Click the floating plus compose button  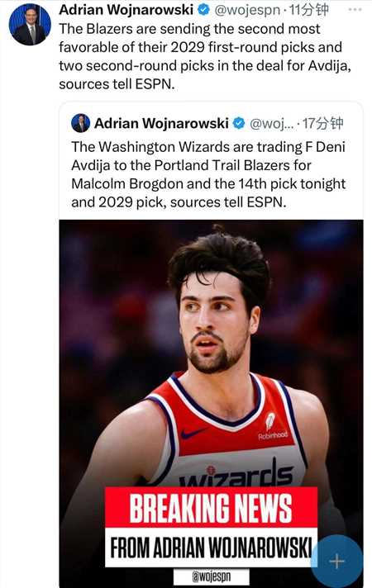pos(336,561)
